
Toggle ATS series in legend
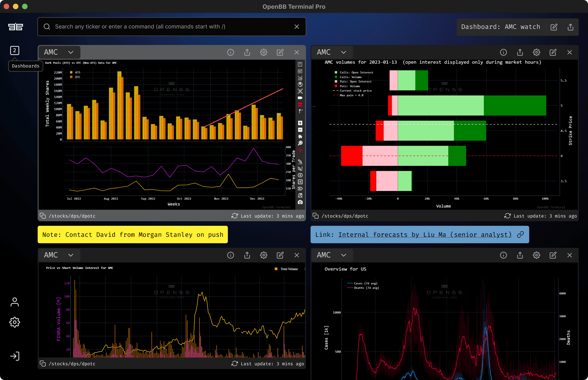click(x=75, y=73)
